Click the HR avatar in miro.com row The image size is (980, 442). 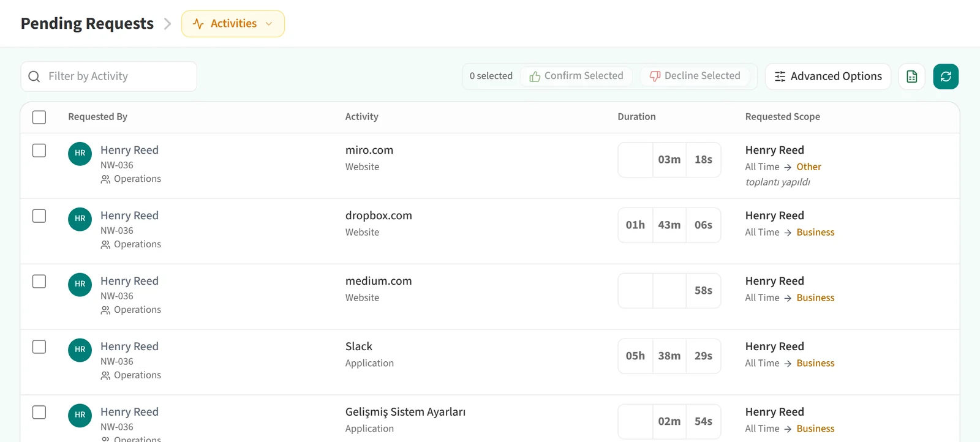click(80, 154)
